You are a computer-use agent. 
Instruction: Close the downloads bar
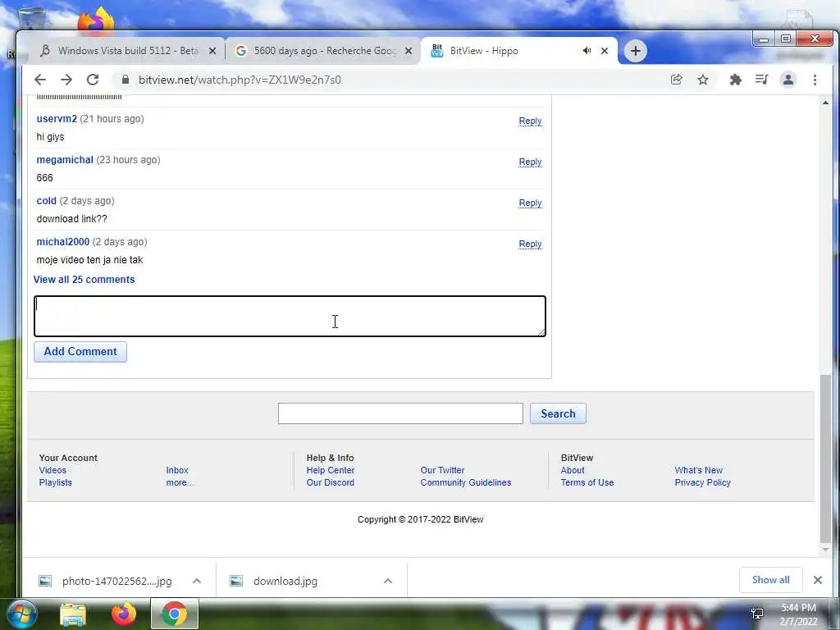click(x=818, y=580)
